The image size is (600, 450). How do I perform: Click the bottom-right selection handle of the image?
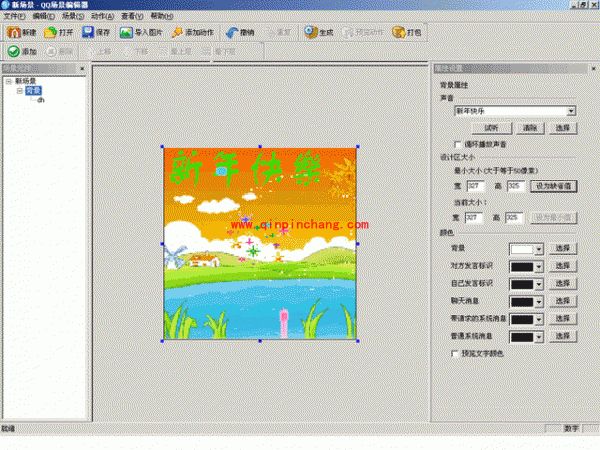tap(358, 341)
